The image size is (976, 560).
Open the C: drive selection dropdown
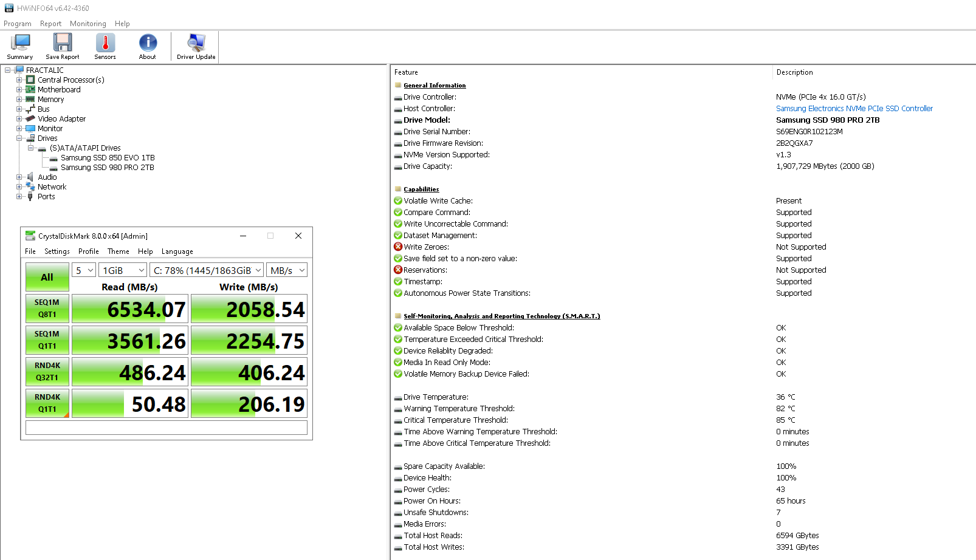[x=207, y=270]
